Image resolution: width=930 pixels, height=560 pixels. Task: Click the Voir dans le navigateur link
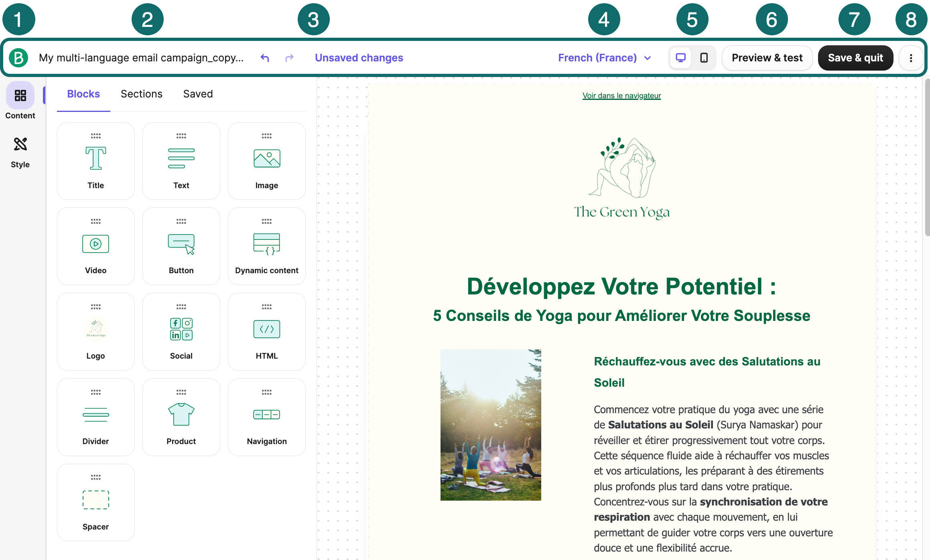(621, 95)
